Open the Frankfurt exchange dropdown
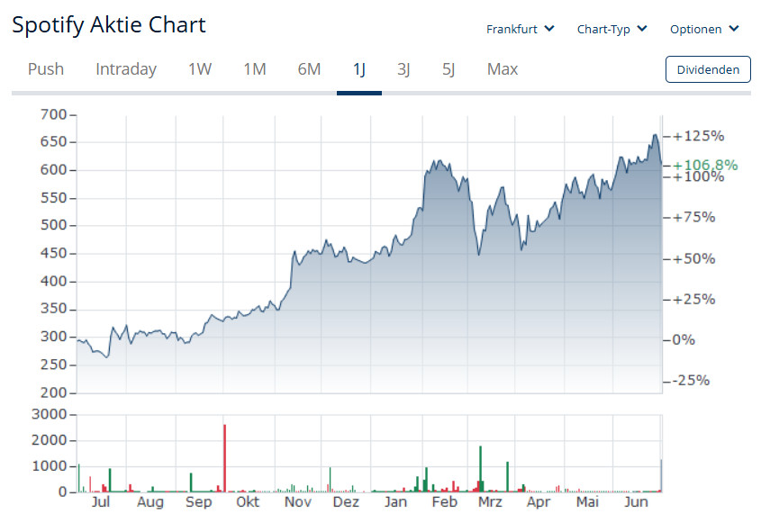The image size is (761, 532). [x=520, y=29]
